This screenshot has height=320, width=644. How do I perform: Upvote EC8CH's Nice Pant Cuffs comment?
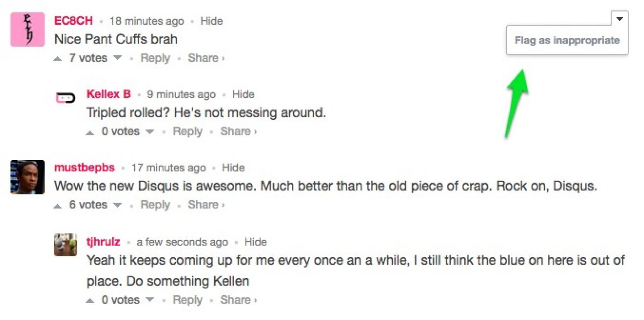tap(58, 59)
